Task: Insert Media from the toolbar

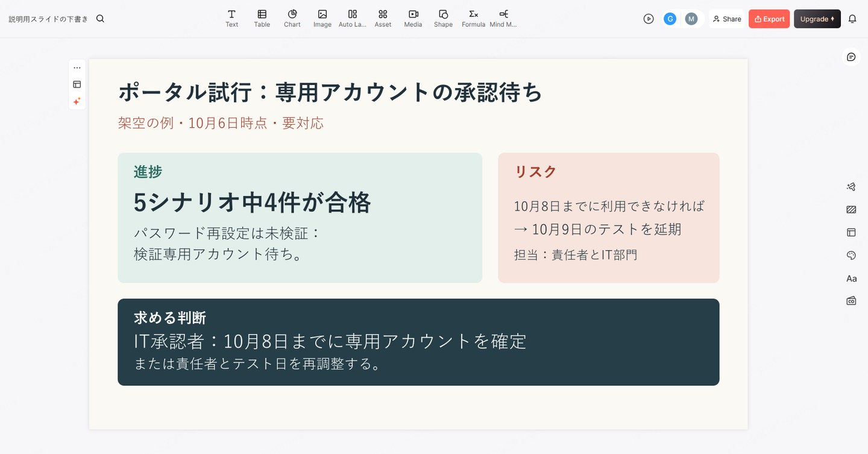Action: click(x=413, y=19)
